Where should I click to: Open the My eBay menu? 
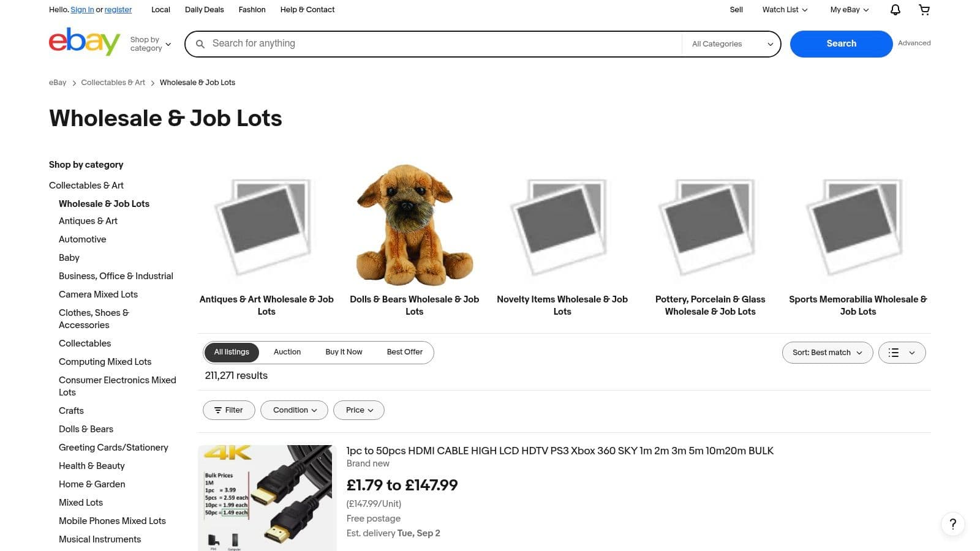coord(849,10)
